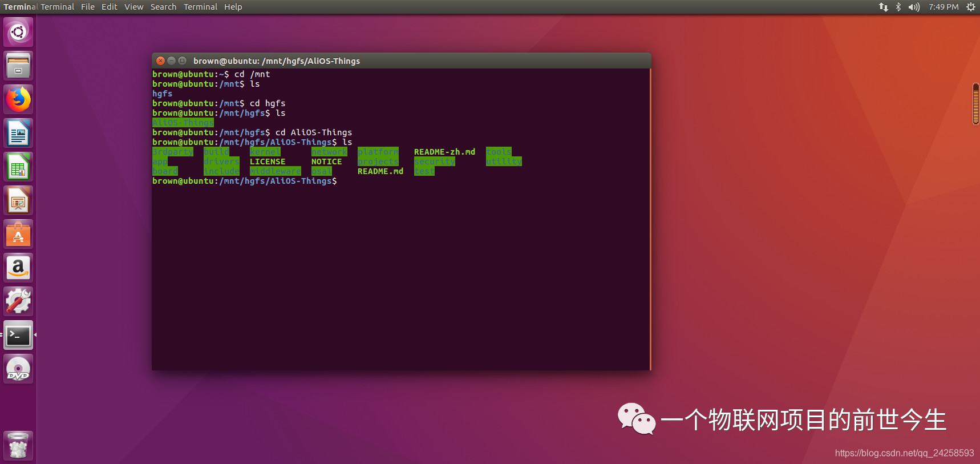This screenshot has height=464, width=980.
Task: Open the network connections indicator in top panel
Action: pyautogui.click(x=883, y=7)
